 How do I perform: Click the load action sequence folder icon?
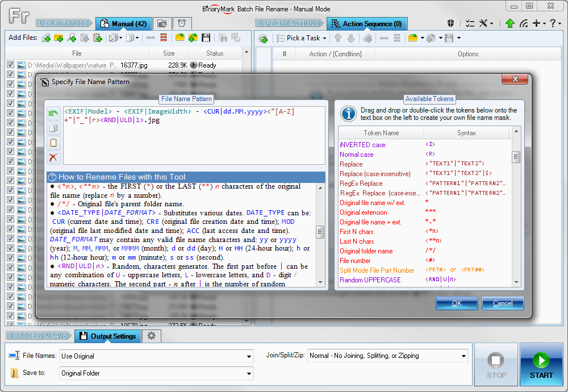412,37
